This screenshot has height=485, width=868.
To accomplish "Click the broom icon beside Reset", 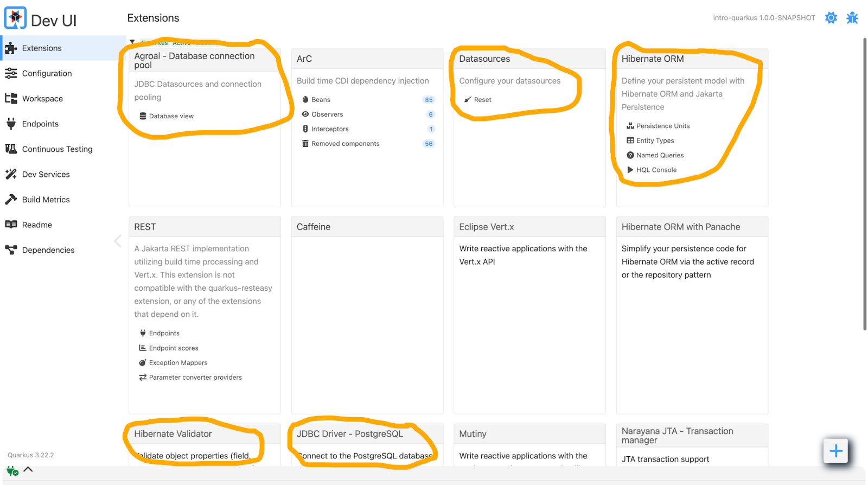I will tap(468, 100).
